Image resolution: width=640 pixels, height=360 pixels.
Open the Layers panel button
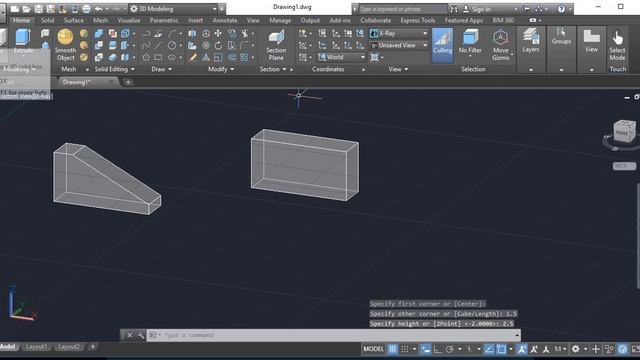[x=531, y=41]
